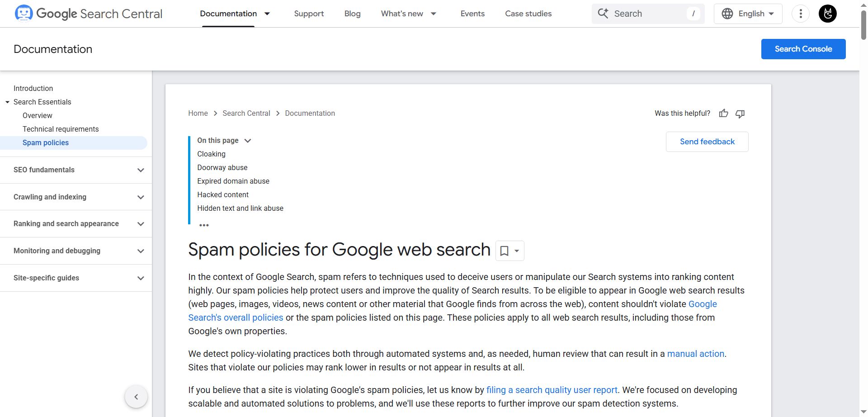Go to Search Central in the breadcrumb
The width and height of the screenshot is (868, 417).
(246, 113)
